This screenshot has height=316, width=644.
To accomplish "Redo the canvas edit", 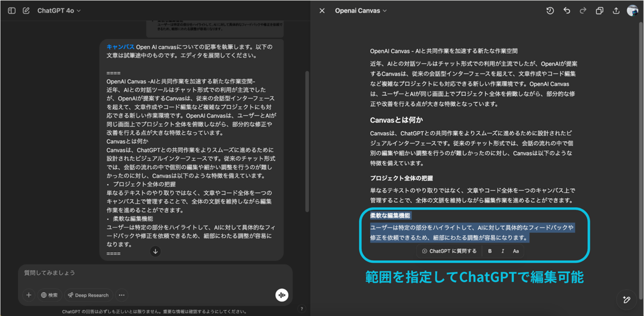I will click(x=583, y=10).
